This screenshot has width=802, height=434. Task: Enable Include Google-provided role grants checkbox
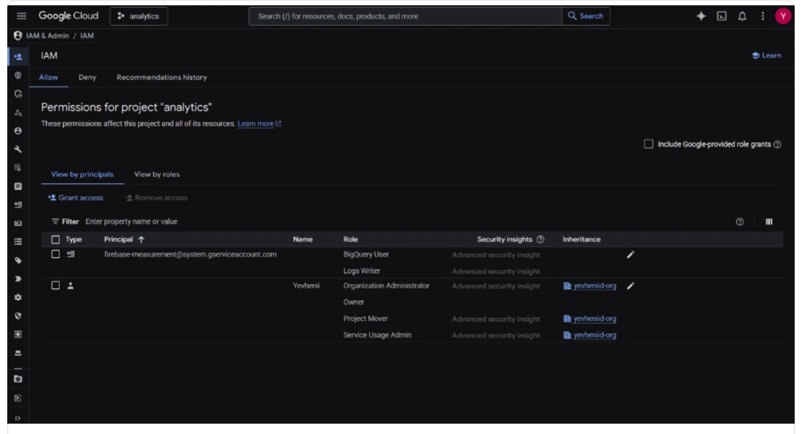click(x=648, y=144)
